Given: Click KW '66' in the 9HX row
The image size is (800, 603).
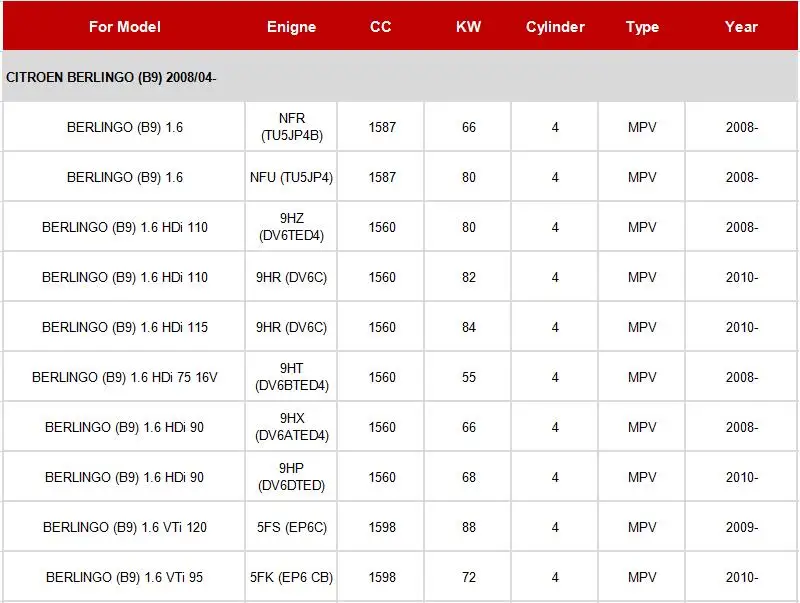Looking at the screenshot, I should pyautogui.click(x=468, y=427).
